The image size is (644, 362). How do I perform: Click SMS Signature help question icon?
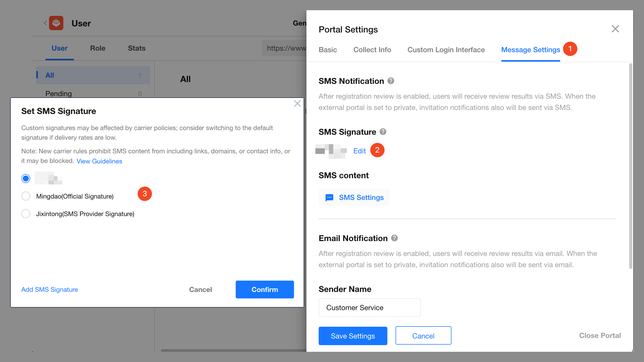[383, 132]
